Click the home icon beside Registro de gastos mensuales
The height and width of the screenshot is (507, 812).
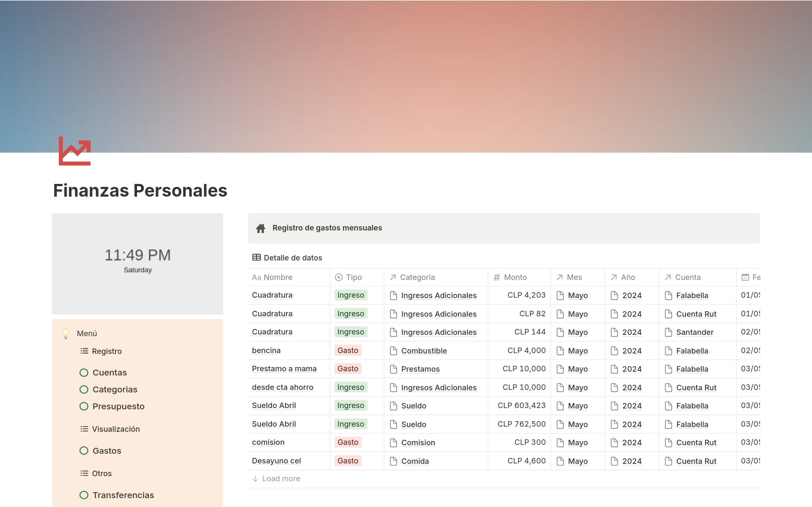coord(261,228)
